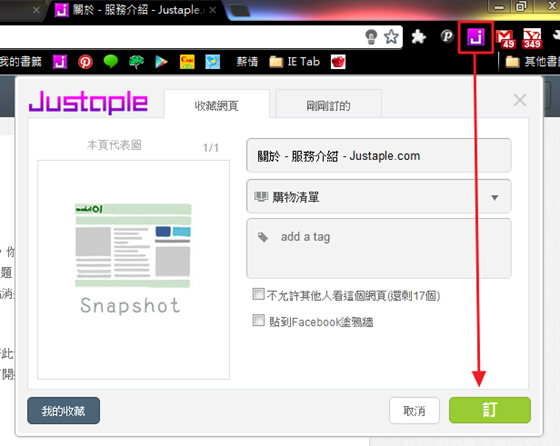Image resolution: width=560 pixels, height=446 pixels.
Task: Open the green tree bookmark
Action: (136, 62)
